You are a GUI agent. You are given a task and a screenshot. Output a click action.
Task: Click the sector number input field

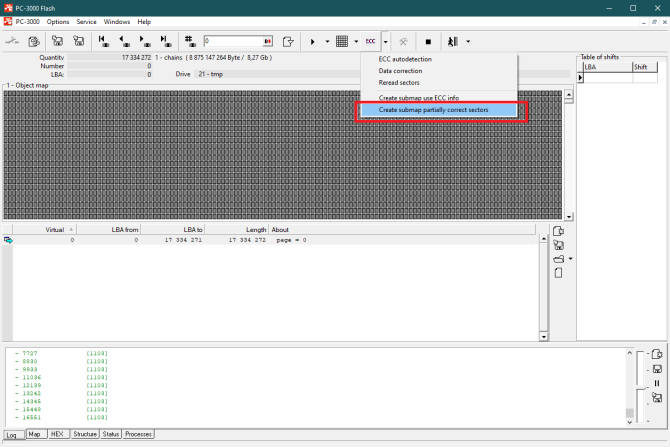(x=233, y=41)
